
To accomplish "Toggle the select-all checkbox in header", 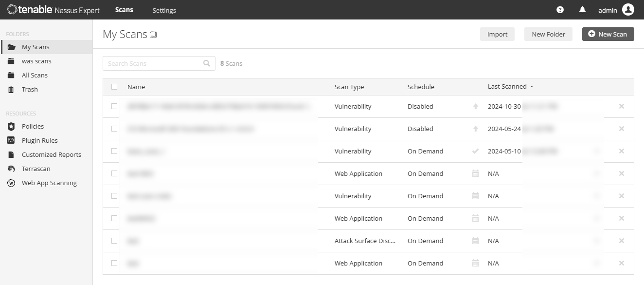I will click(x=114, y=87).
